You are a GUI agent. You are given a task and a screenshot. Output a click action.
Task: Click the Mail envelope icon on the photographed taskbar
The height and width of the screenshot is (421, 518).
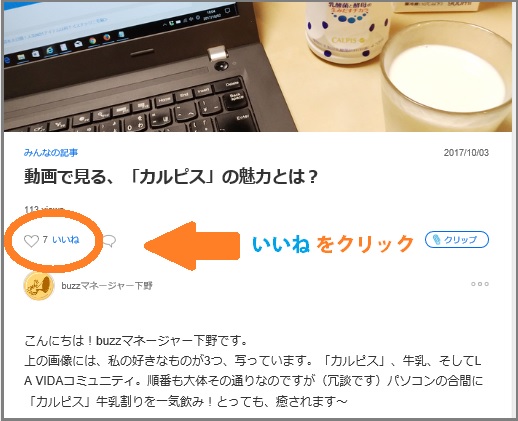(78, 44)
